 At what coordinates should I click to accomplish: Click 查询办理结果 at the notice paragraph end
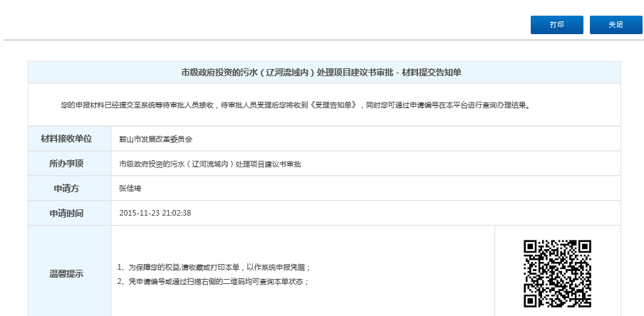(x=506, y=105)
